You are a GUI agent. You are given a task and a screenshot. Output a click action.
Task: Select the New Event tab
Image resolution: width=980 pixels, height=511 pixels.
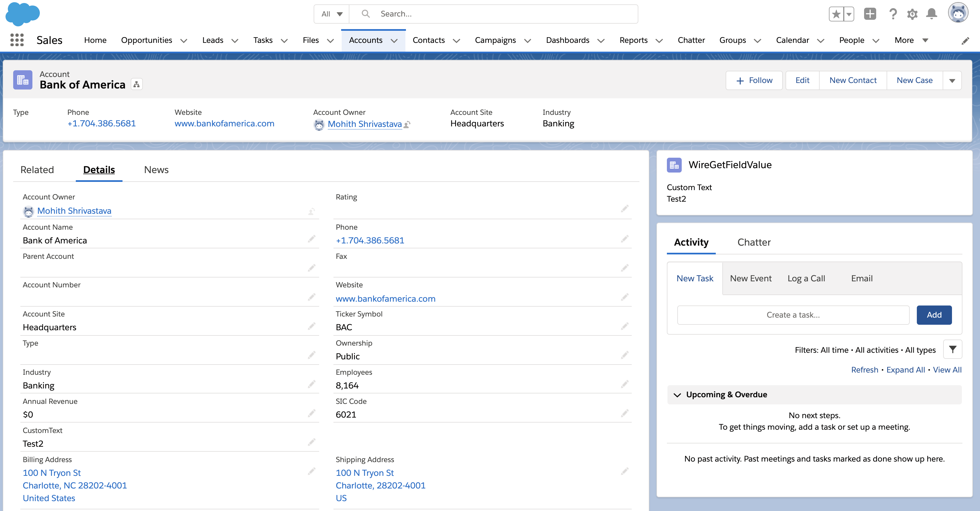point(751,279)
